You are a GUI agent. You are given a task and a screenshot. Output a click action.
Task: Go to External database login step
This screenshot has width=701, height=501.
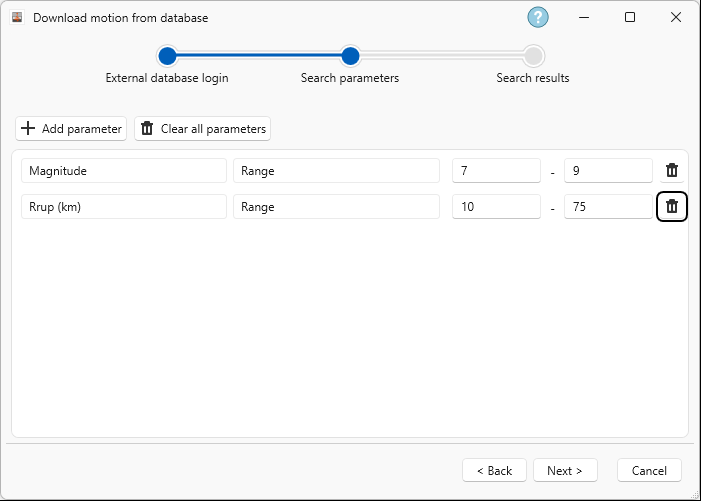click(x=167, y=78)
